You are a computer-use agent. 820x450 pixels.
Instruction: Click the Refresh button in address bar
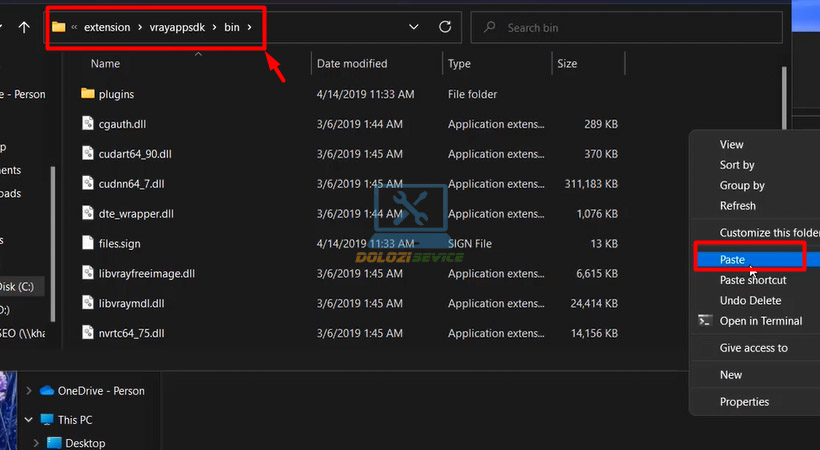pyautogui.click(x=445, y=27)
